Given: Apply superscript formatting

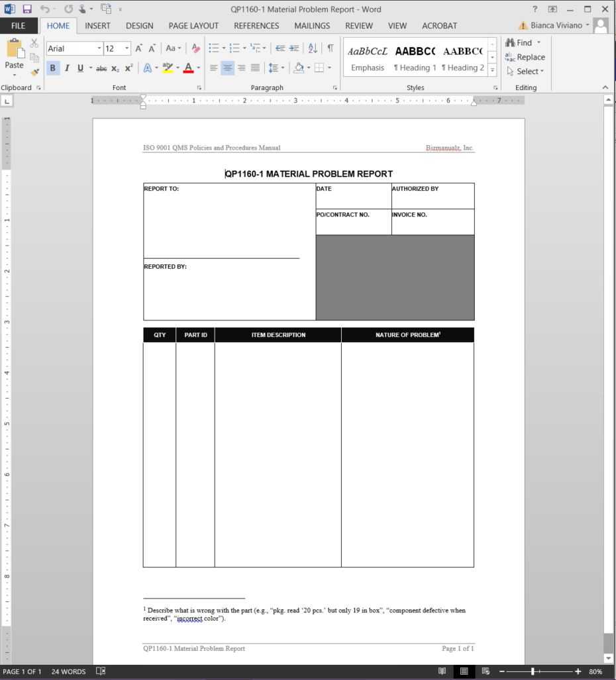Looking at the screenshot, I should 129,68.
